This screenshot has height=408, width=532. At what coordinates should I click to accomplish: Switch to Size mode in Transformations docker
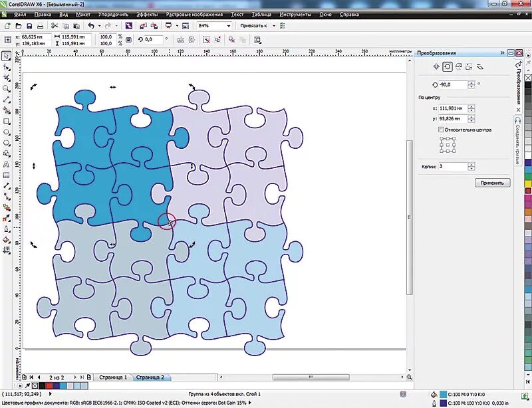point(469,67)
